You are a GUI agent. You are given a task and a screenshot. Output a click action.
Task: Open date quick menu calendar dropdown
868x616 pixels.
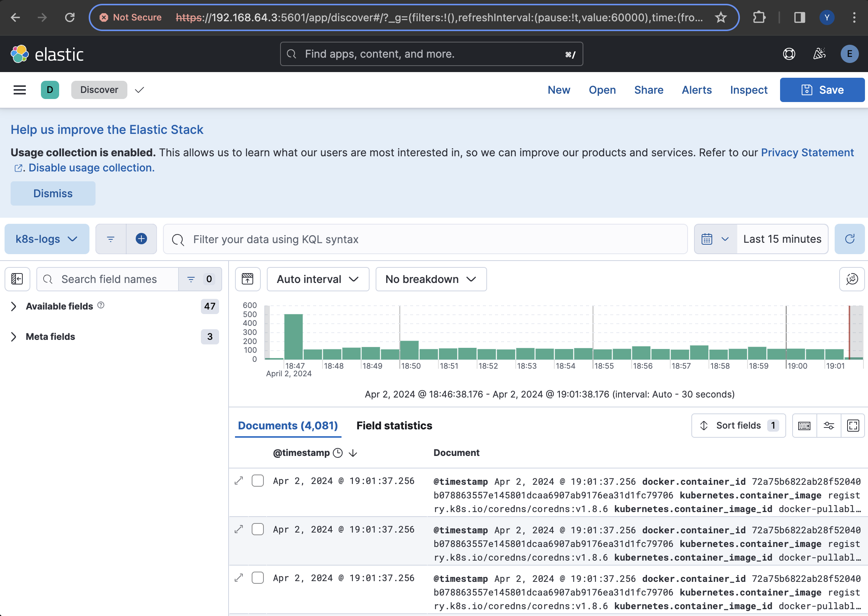[715, 239]
